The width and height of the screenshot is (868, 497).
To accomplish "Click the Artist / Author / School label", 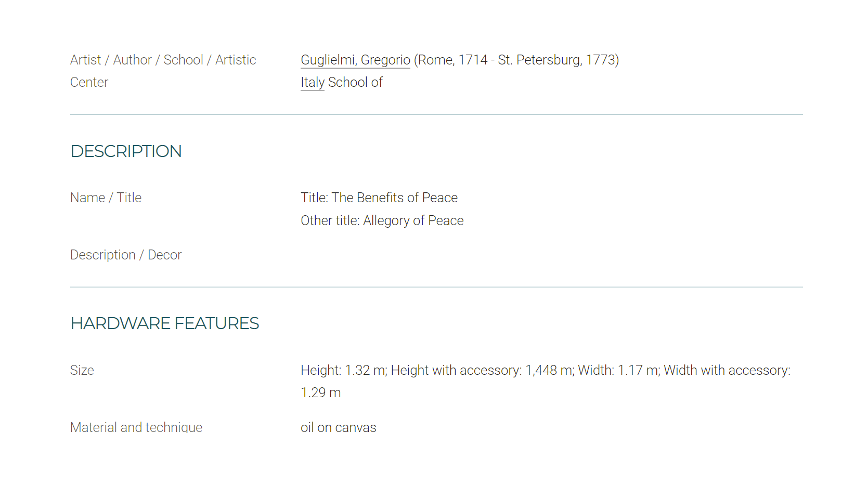I will 163,60.
